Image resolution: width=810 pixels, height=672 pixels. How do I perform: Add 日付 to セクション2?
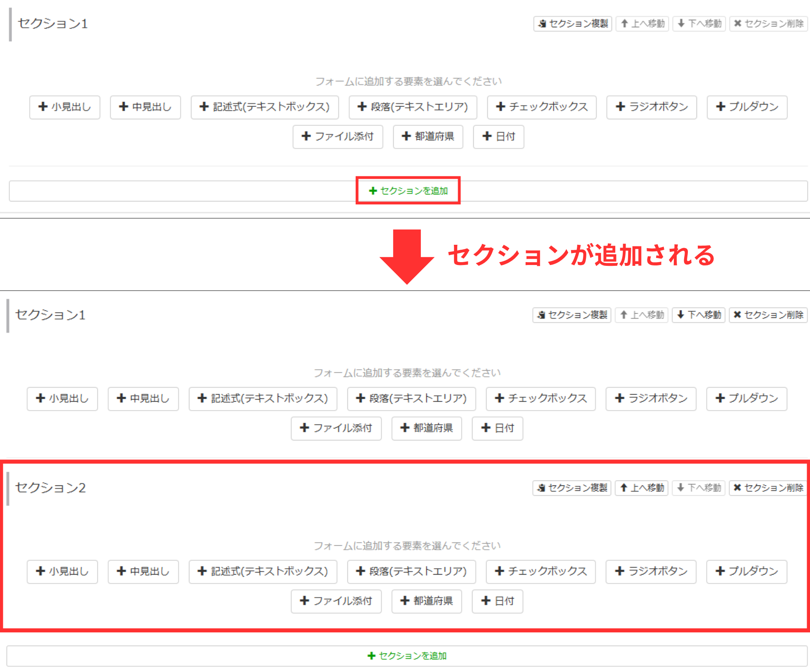click(497, 601)
